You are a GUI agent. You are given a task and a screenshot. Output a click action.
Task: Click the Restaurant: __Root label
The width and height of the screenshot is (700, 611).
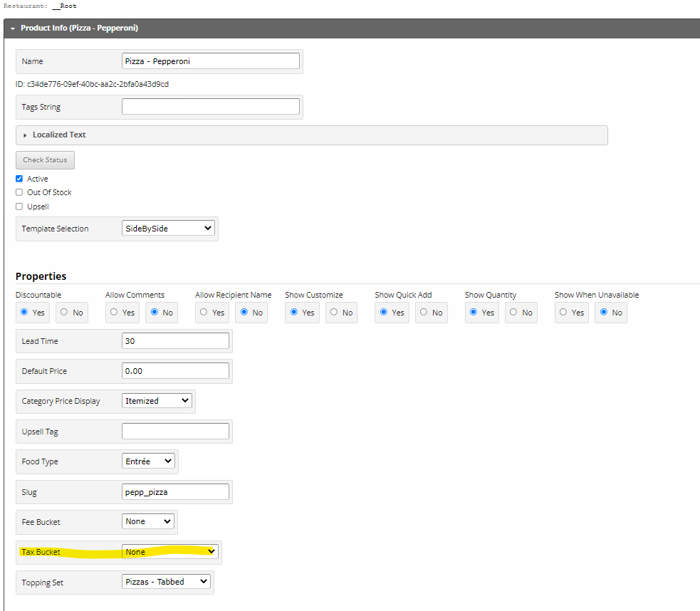click(x=40, y=6)
